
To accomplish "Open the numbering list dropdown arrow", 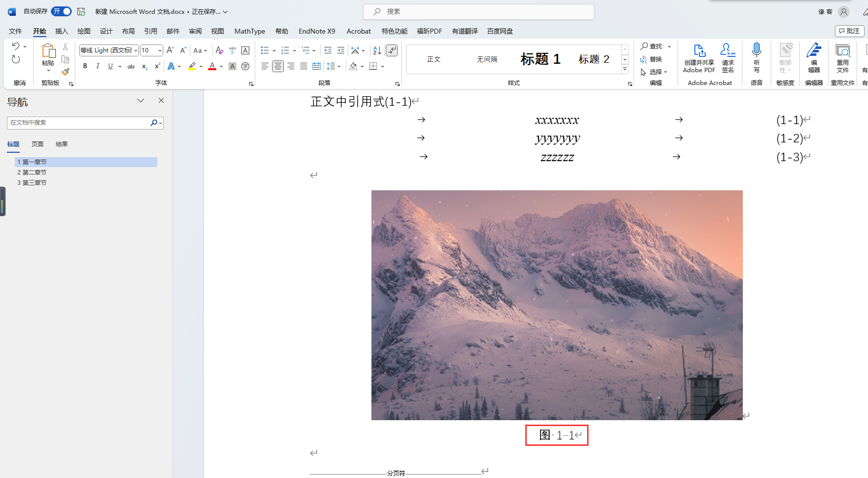I will click(x=294, y=50).
